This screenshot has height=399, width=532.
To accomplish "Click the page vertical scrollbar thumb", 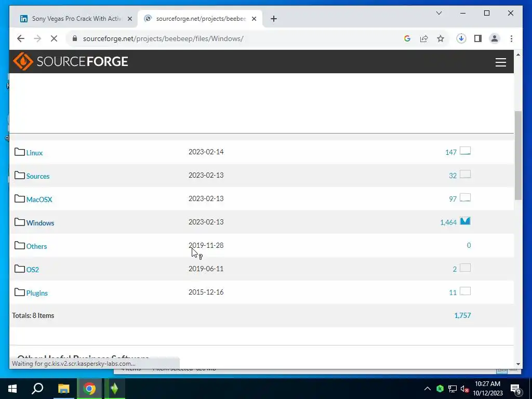I will [518, 155].
